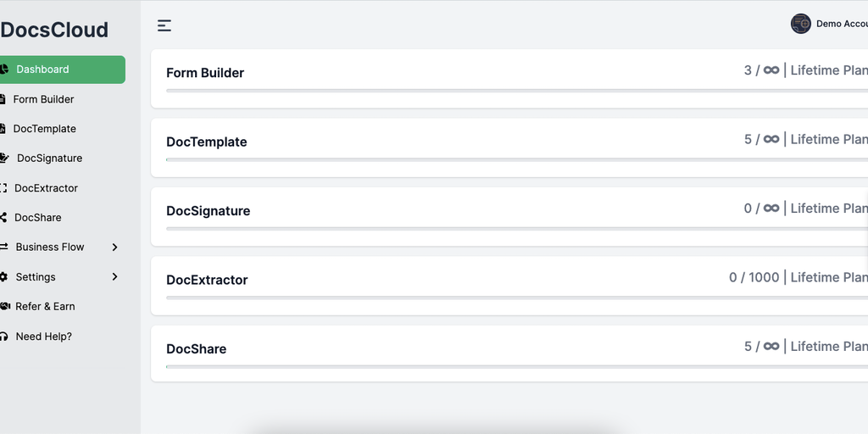Click the Dashboard pie chart icon
The width and height of the screenshot is (868, 434).
point(4,70)
